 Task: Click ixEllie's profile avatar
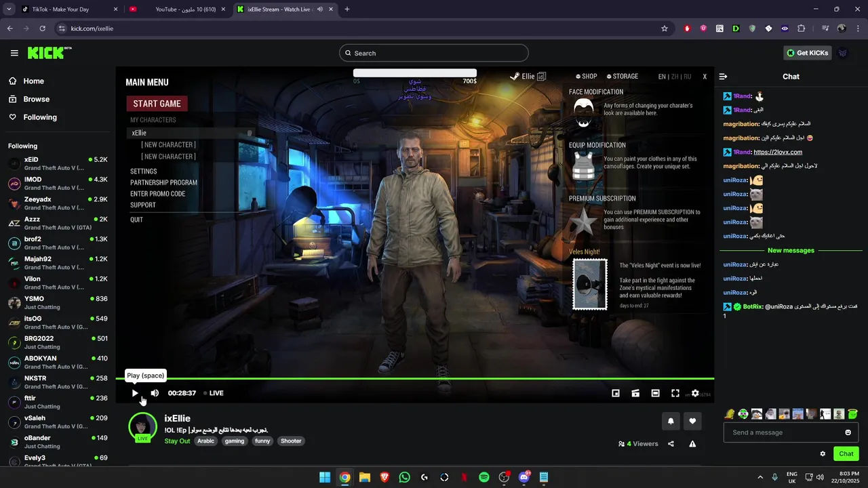tap(142, 426)
